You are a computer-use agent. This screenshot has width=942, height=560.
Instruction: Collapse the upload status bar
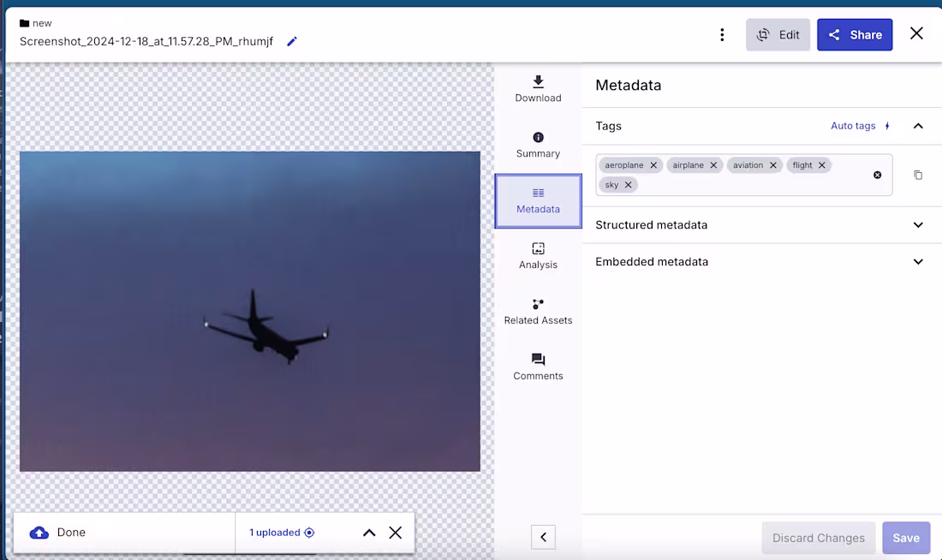coord(368,532)
